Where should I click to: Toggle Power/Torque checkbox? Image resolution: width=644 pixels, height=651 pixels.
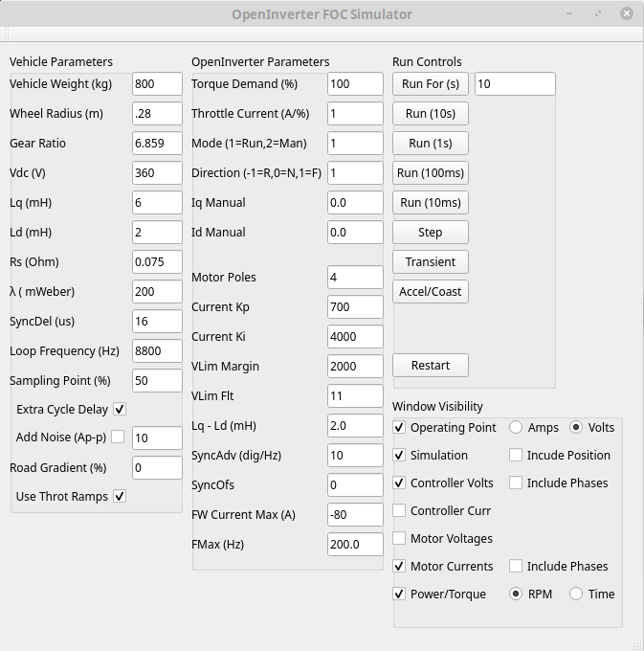[399, 594]
